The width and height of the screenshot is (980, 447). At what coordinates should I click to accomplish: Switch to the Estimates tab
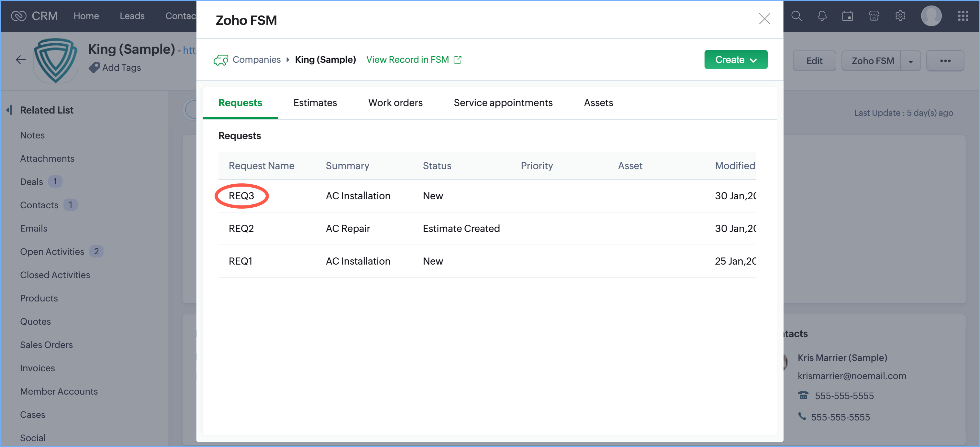315,103
